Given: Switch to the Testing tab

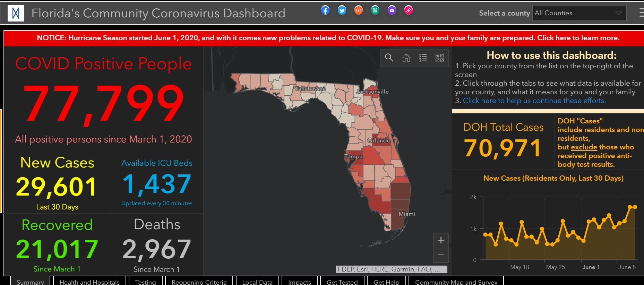Looking at the screenshot, I should [x=145, y=282].
